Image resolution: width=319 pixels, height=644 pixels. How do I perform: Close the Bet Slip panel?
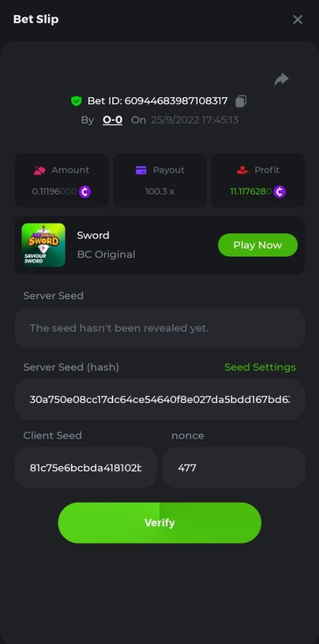pyautogui.click(x=298, y=20)
